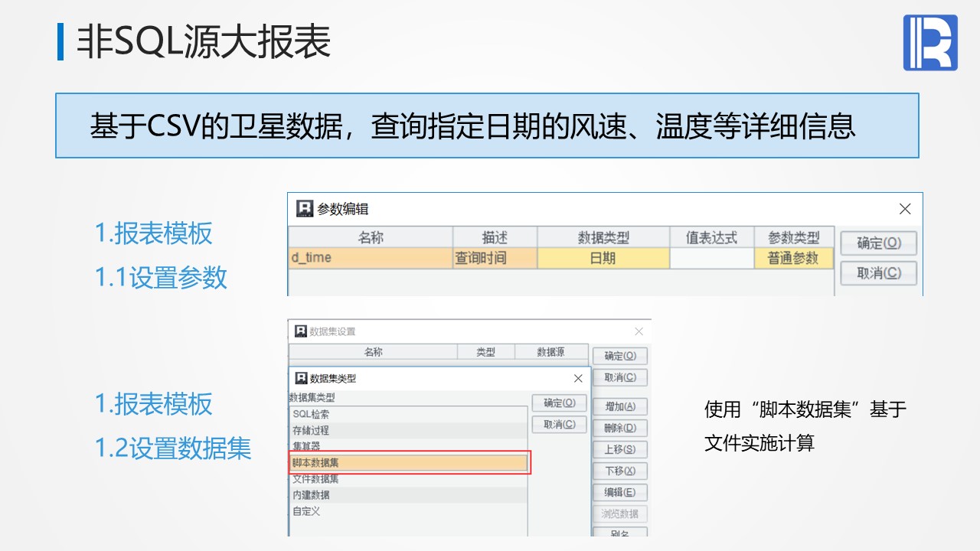Viewport: 980px width, 551px height.
Task: Click 取消(C) in 数据集设置 dialog
Action: coord(620,377)
